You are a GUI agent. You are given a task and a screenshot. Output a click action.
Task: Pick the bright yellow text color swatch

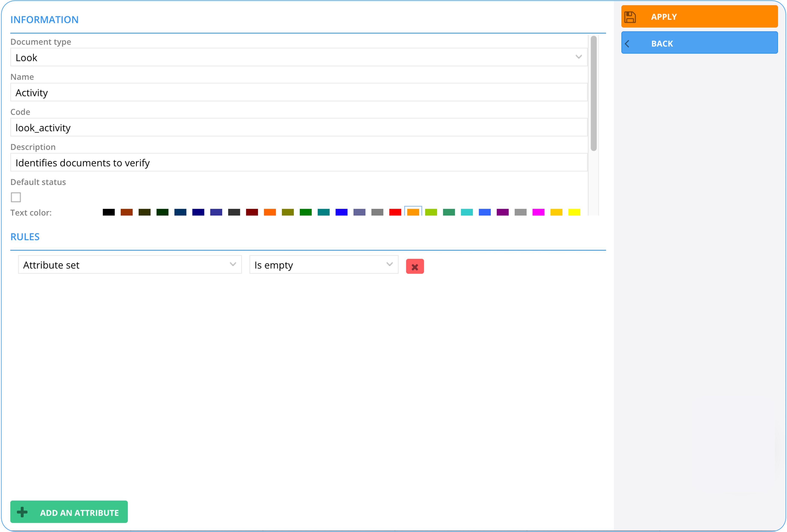coord(574,212)
